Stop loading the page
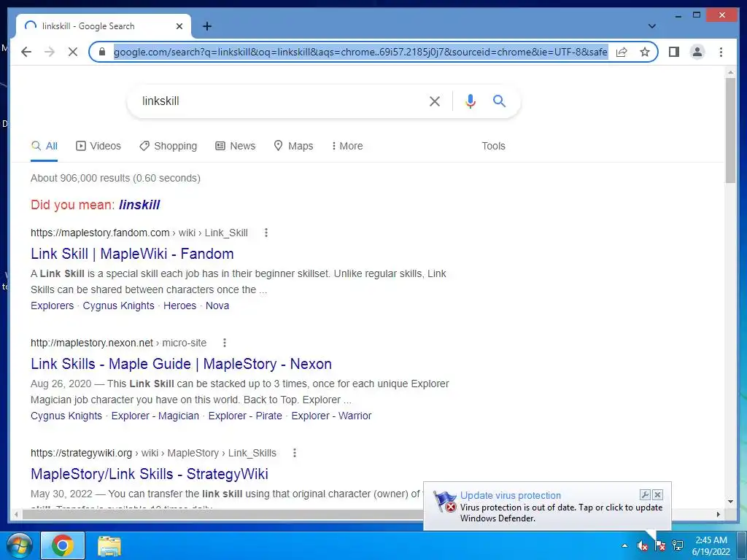This screenshot has height=560, width=747. pyautogui.click(x=73, y=52)
